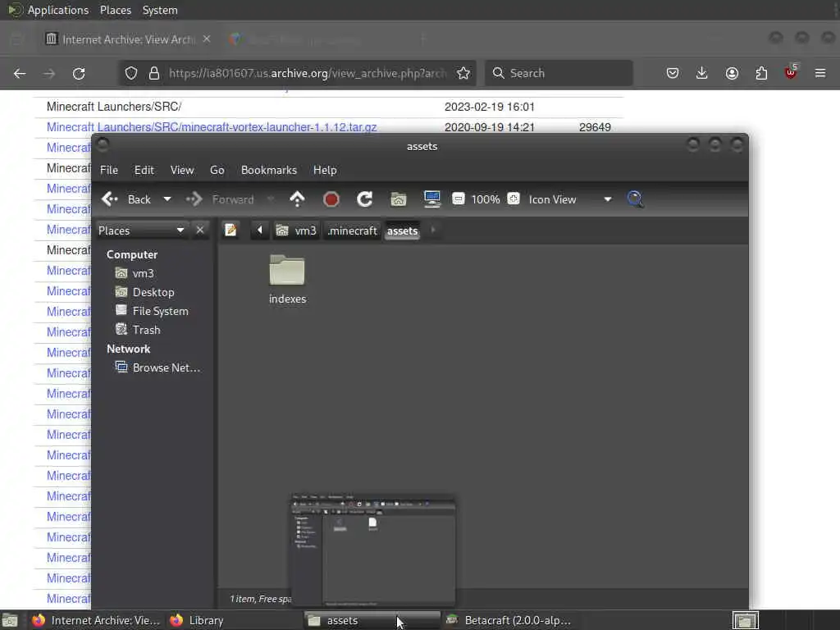
Task: Open the Firefox account icon
Action: 732,73
